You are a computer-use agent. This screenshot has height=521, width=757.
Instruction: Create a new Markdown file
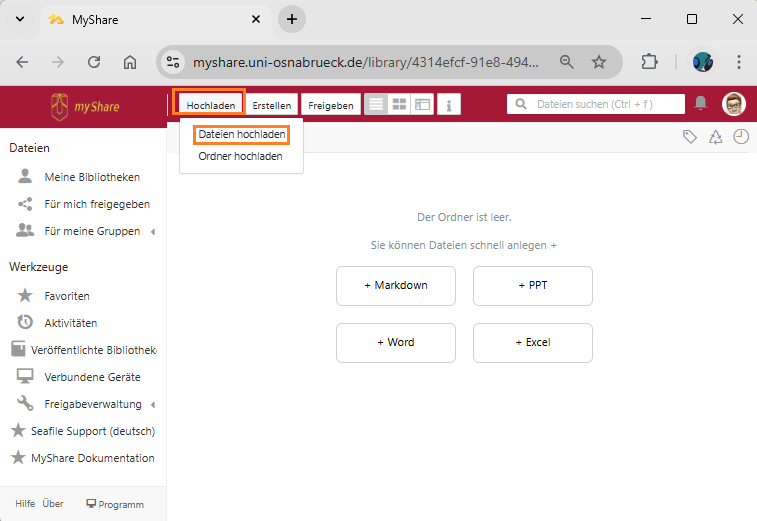396,285
